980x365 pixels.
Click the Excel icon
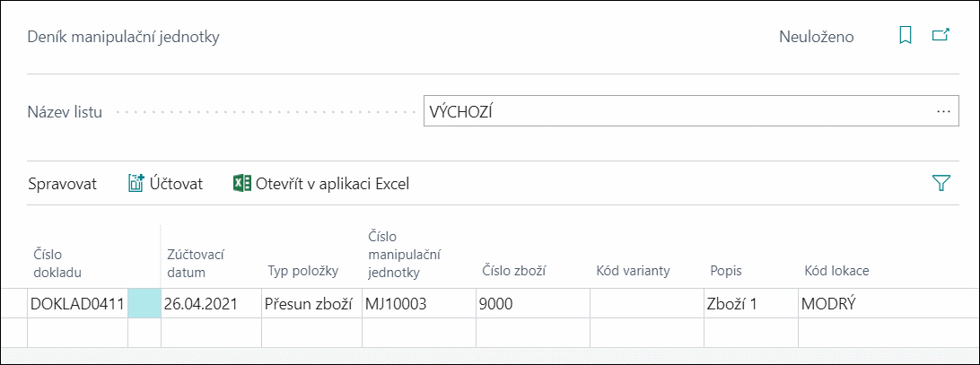coord(241,184)
